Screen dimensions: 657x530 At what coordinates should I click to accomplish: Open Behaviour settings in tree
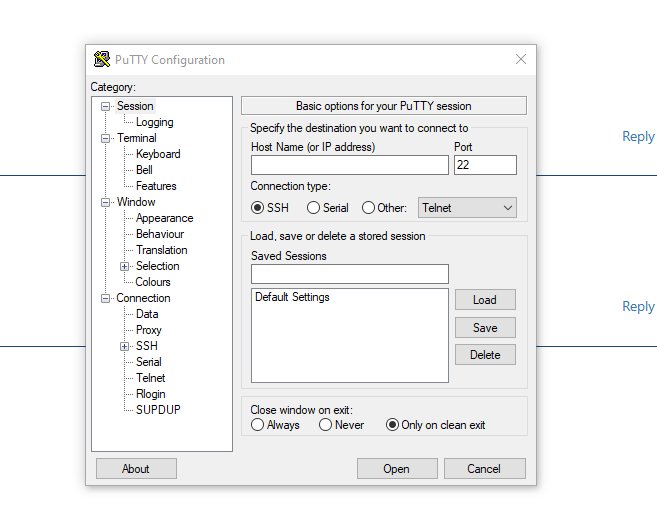160,234
